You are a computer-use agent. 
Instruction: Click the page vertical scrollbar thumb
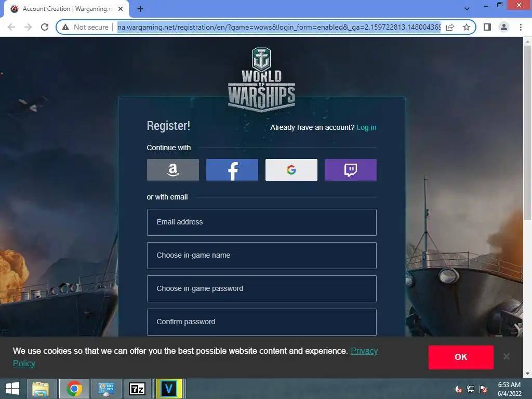click(527, 132)
